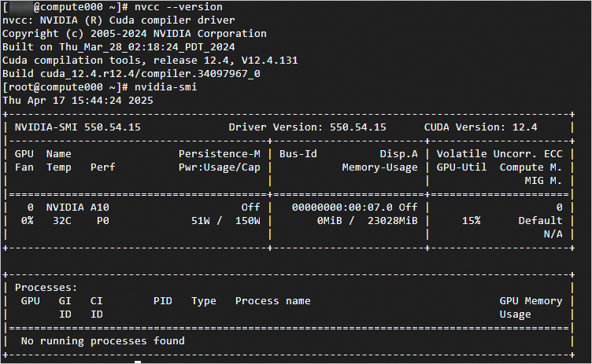Click 'No running processes found' message

click(102, 341)
